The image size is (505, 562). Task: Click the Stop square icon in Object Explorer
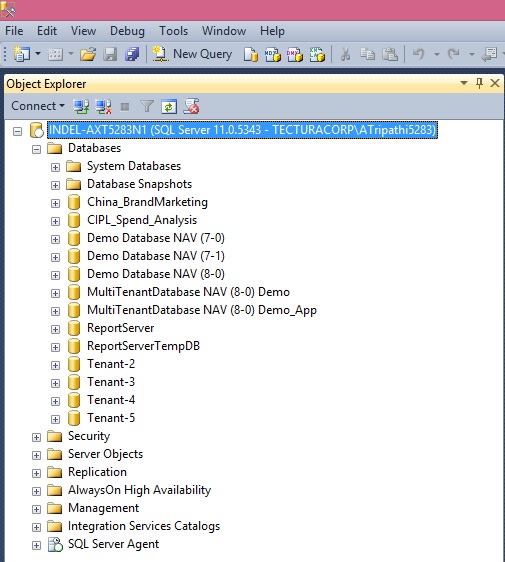pos(125,106)
